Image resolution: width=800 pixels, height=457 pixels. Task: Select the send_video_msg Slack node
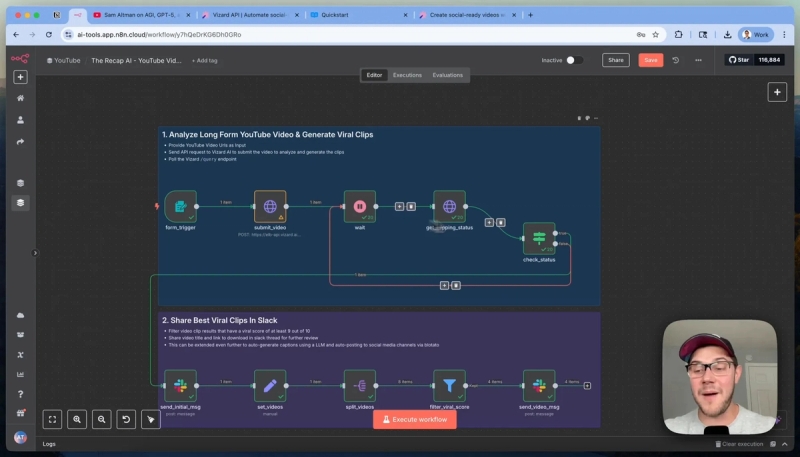539,386
